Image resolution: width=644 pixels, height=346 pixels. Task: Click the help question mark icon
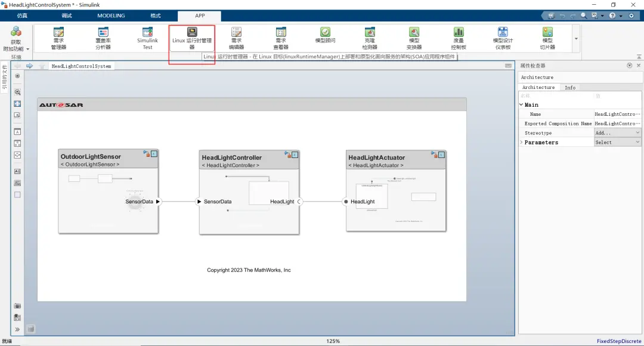(612, 16)
